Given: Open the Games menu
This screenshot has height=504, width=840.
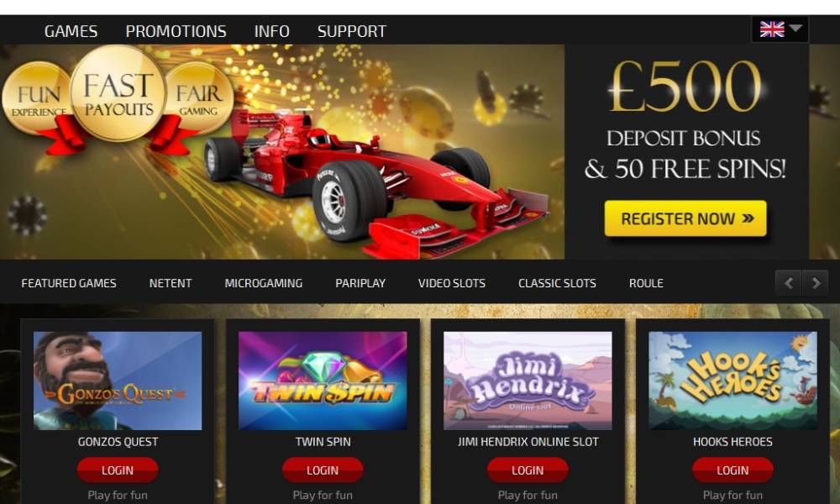Looking at the screenshot, I should pyautogui.click(x=71, y=31).
